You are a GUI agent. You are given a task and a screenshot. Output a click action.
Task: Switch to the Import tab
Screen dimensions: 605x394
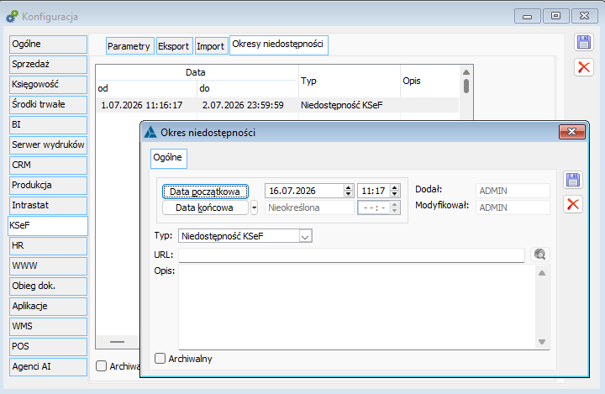coord(211,46)
